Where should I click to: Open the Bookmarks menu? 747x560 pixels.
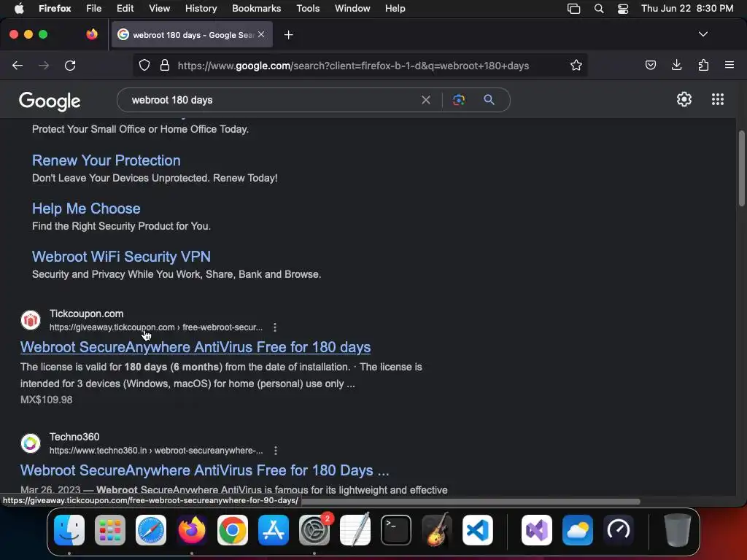pyautogui.click(x=256, y=9)
